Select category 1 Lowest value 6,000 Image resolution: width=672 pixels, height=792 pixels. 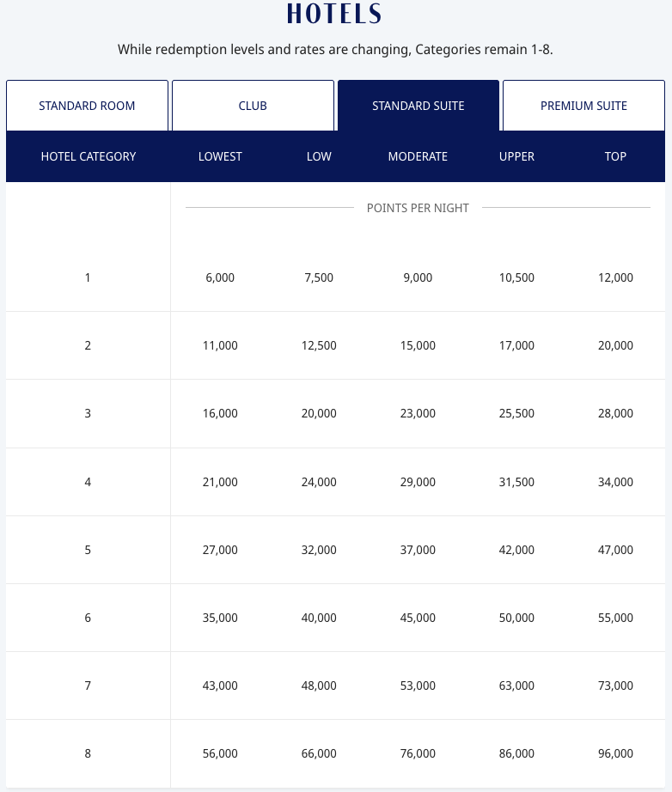220,277
